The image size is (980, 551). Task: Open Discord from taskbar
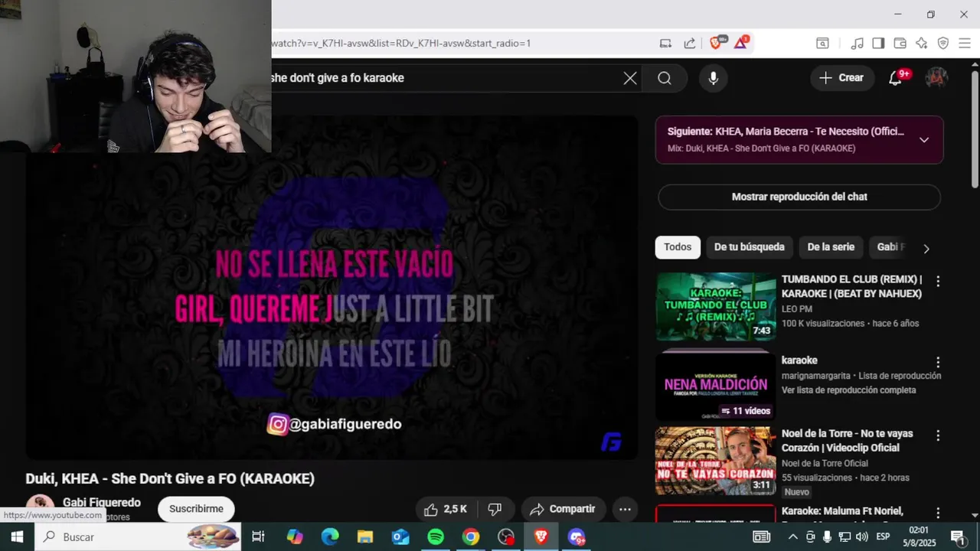pos(577,537)
